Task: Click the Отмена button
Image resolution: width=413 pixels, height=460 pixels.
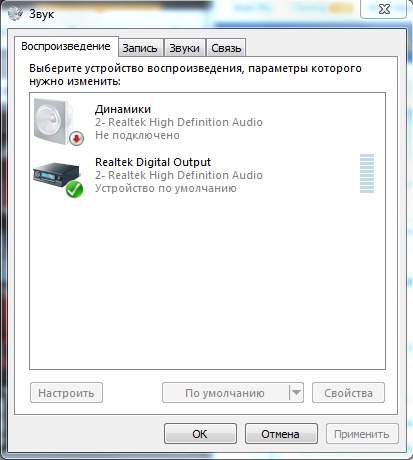Action: pos(281,434)
